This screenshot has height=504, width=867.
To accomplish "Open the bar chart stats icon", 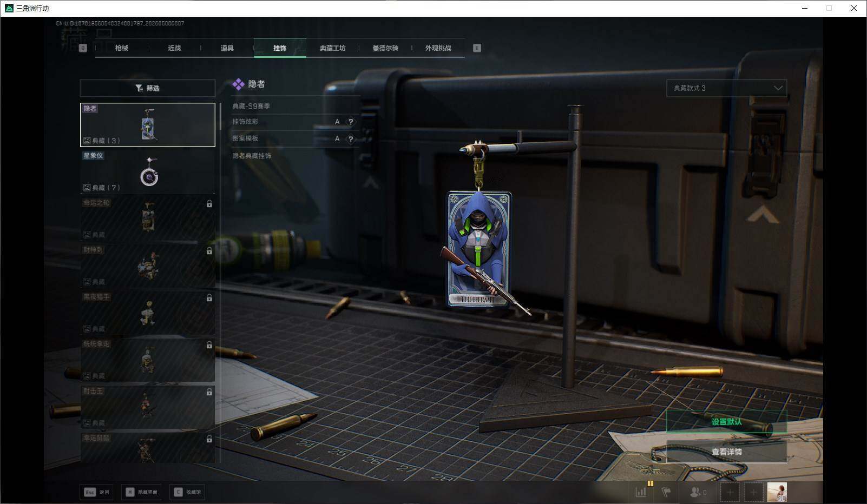I will pos(641,492).
